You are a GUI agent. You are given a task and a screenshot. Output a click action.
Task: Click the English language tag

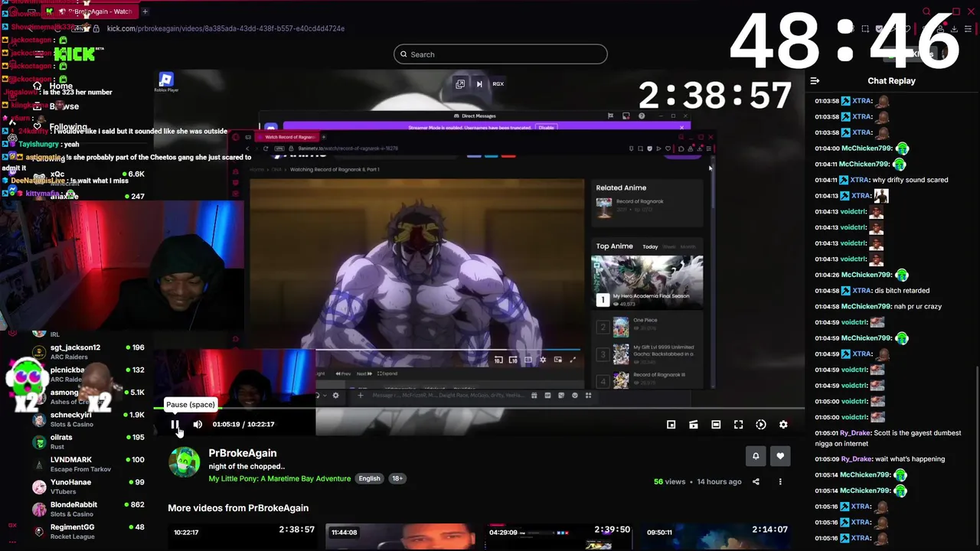coord(369,478)
